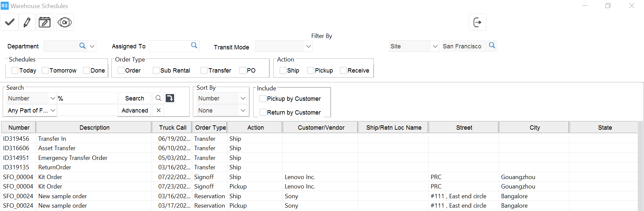The height and width of the screenshot is (211, 644).
Task: Check the Sub Rental order type box
Action: 156,71
